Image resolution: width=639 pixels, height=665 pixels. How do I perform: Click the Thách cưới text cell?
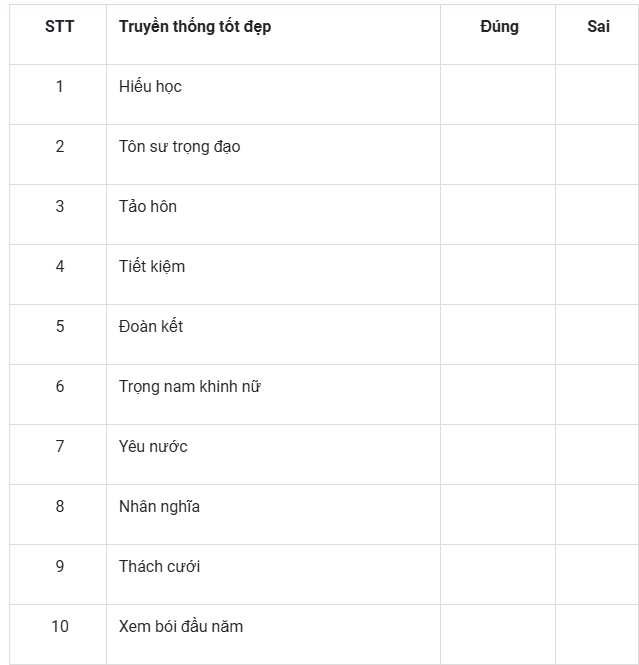coord(273,575)
